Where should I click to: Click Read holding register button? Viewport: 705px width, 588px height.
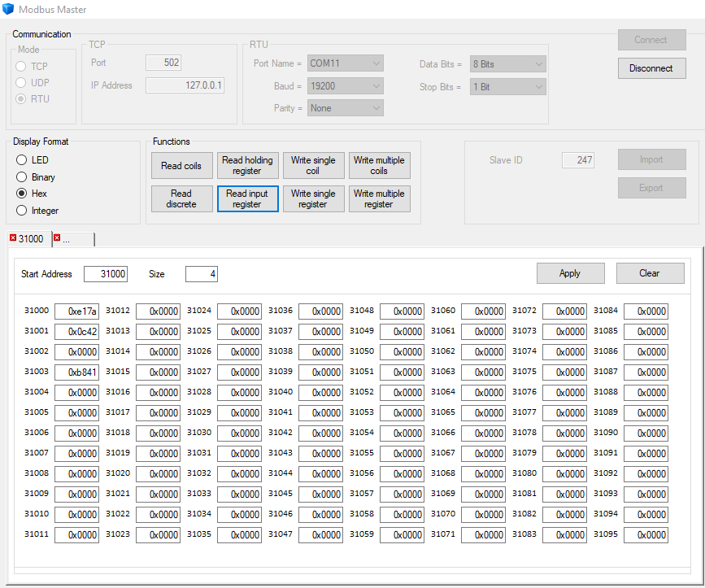248,165
